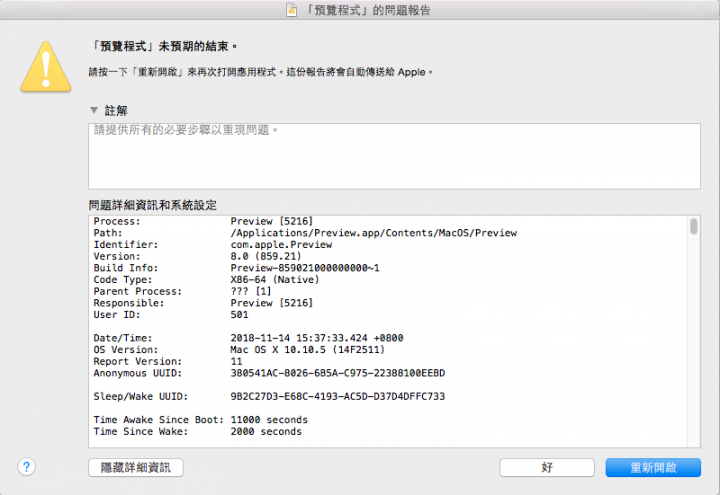Click the help question mark button

[26, 467]
